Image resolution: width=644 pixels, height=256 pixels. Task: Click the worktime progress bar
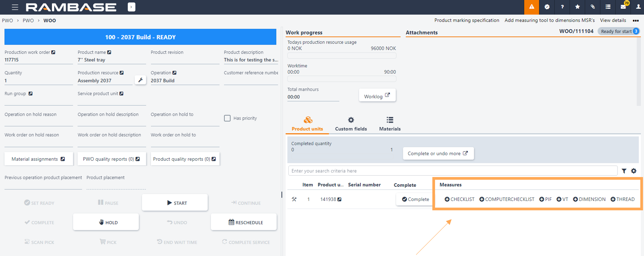(342, 79)
